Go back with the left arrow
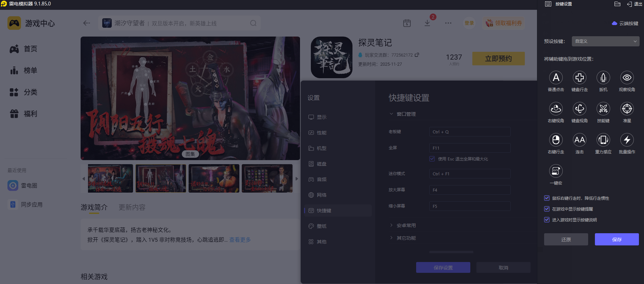The height and width of the screenshot is (284, 644). tap(87, 23)
